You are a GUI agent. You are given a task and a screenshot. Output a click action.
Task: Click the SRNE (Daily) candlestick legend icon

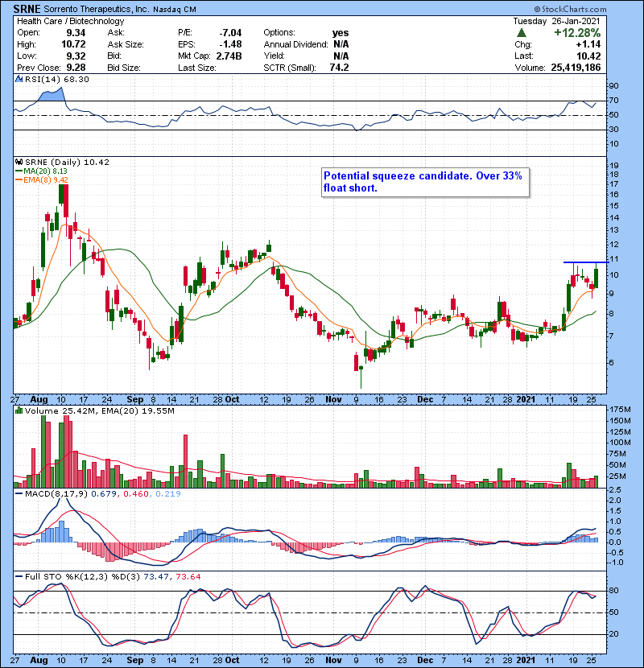click(17, 162)
